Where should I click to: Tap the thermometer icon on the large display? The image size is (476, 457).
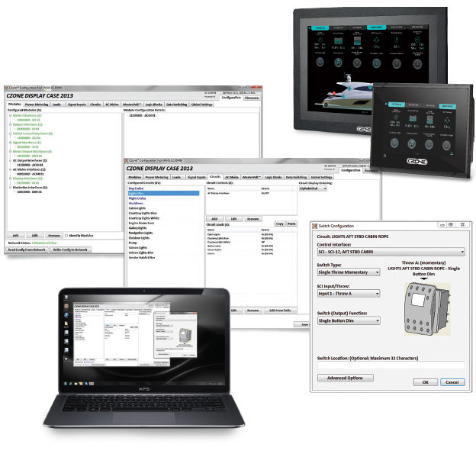pos(397,40)
